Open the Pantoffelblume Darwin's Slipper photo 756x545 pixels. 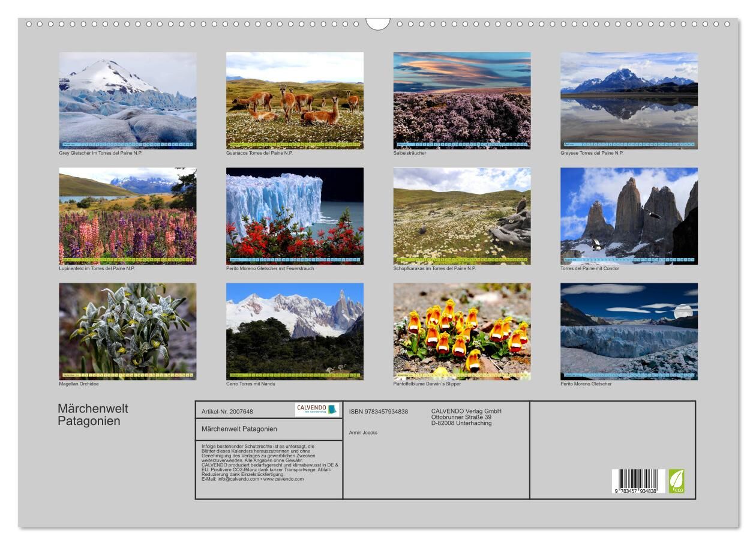tap(461, 331)
